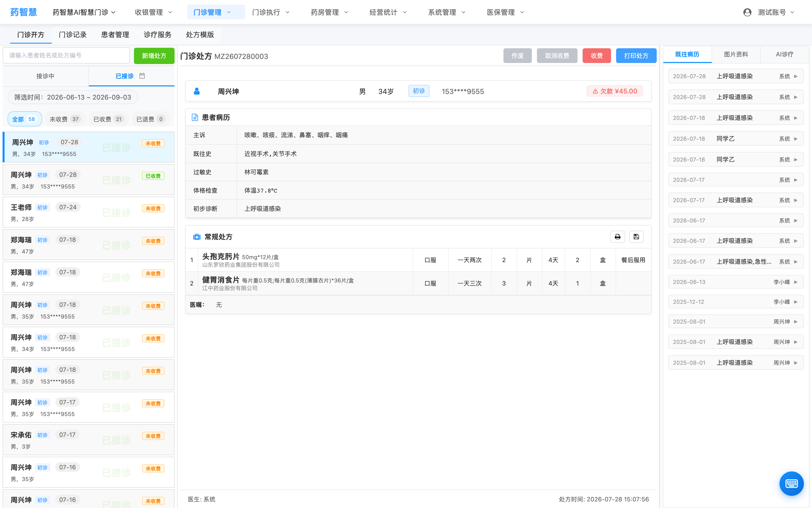Expand the 2025-12-12 李小峰 record arrow
The width and height of the screenshot is (812, 508).
click(x=796, y=302)
